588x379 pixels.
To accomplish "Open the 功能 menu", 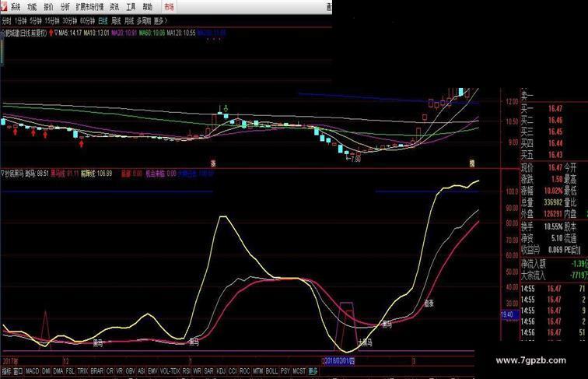I will tap(32, 7).
